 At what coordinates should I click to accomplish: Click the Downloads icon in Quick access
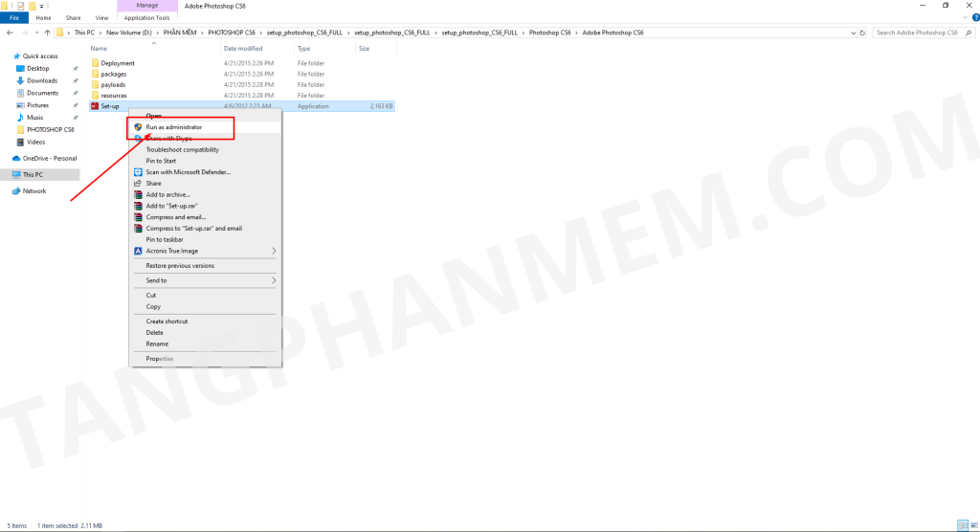tap(20, 80)
